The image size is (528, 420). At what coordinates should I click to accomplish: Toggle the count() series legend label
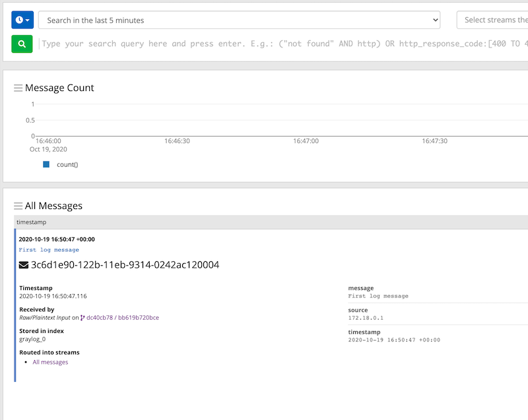pyautogui.click(x=67, y=164)
